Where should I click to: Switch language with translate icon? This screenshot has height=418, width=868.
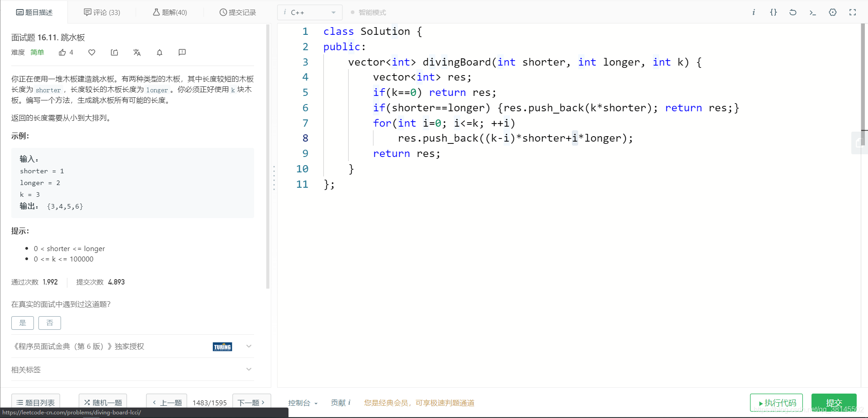coord(137,52)
